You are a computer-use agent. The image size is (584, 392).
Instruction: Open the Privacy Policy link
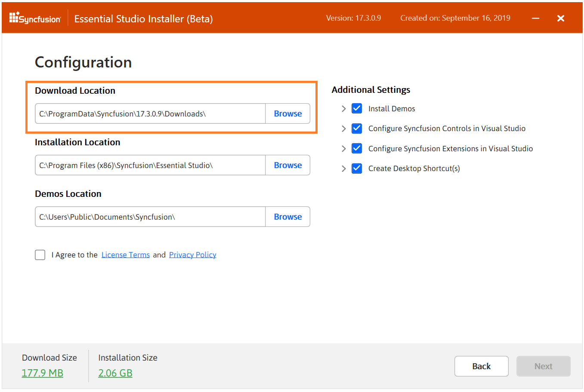pos(192,255)
